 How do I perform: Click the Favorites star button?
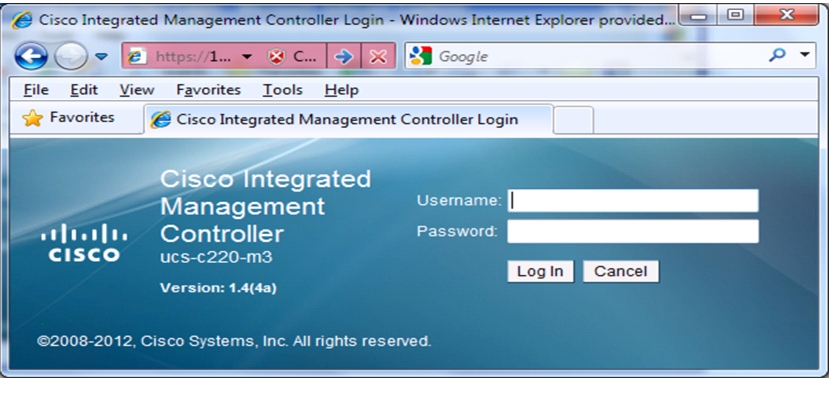coord(68,118)
